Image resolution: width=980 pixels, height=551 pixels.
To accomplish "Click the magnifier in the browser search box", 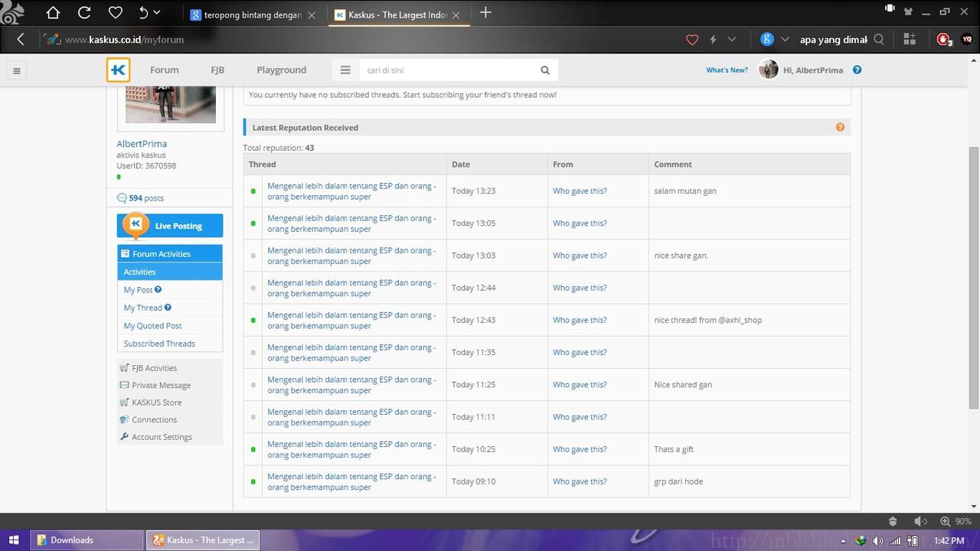I will [x=879, y=39].
